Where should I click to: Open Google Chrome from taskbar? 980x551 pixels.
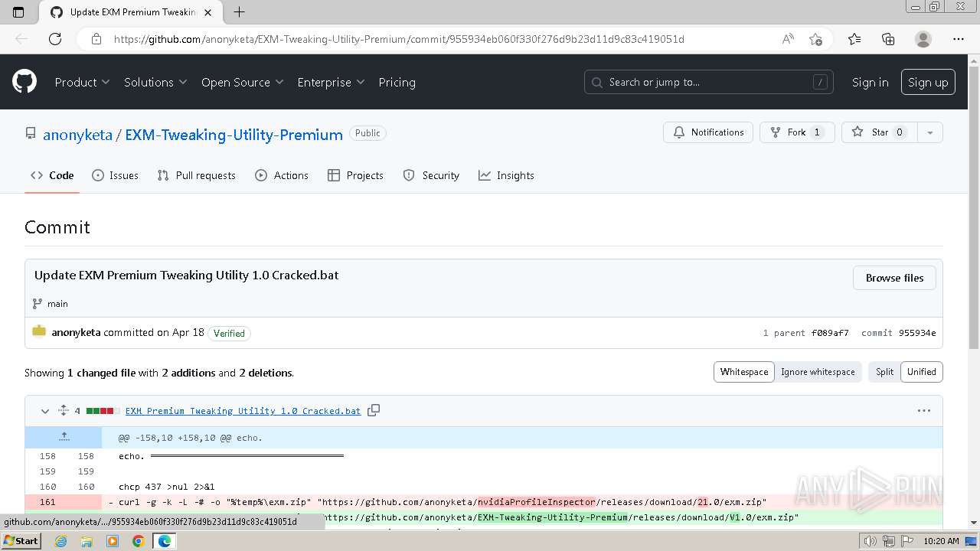139,541
